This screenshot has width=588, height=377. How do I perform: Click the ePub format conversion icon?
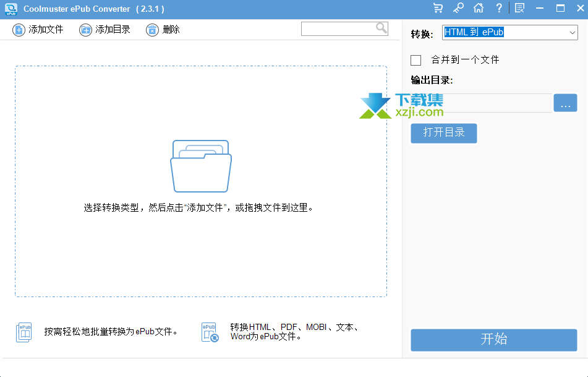pos(210,332)
